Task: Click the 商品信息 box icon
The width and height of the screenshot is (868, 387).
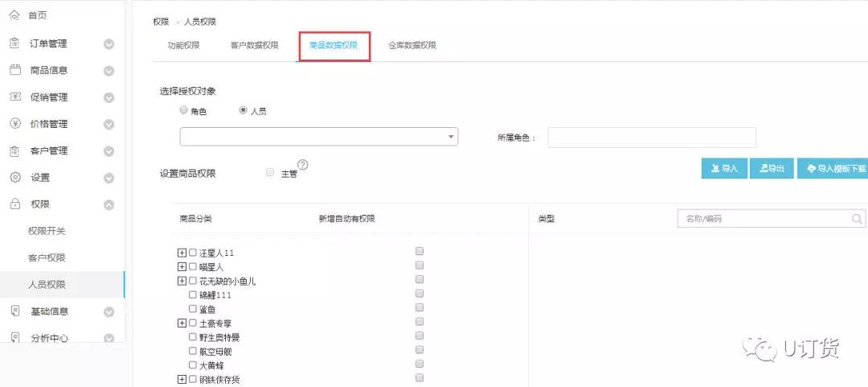Action: (15, 70)
